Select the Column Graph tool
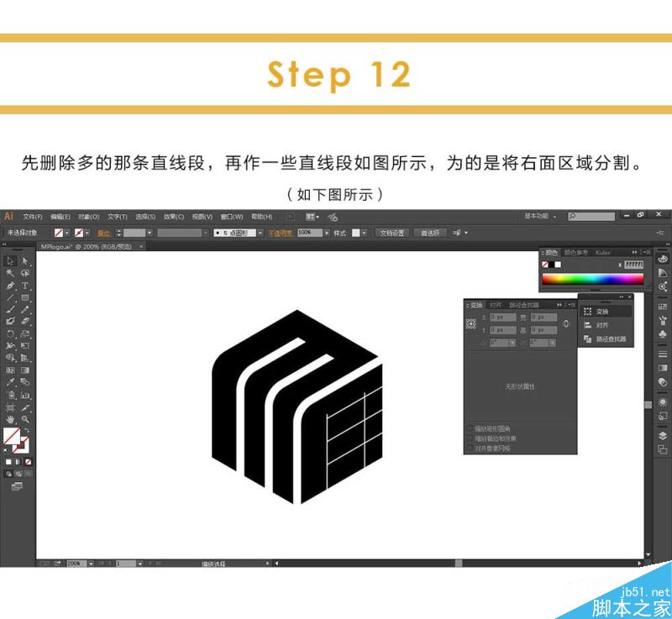This screenshot has height=619, width=672. [25, 395]
